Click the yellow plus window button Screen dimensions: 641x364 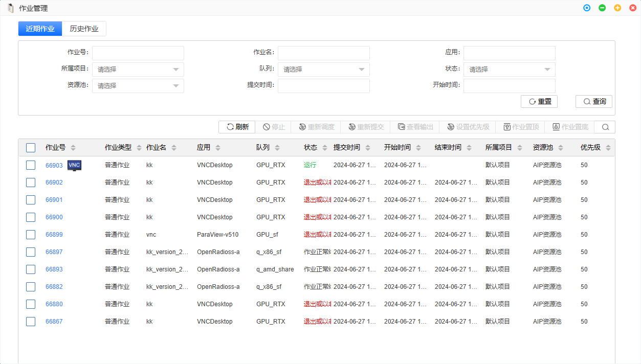[x=617, y=8]
